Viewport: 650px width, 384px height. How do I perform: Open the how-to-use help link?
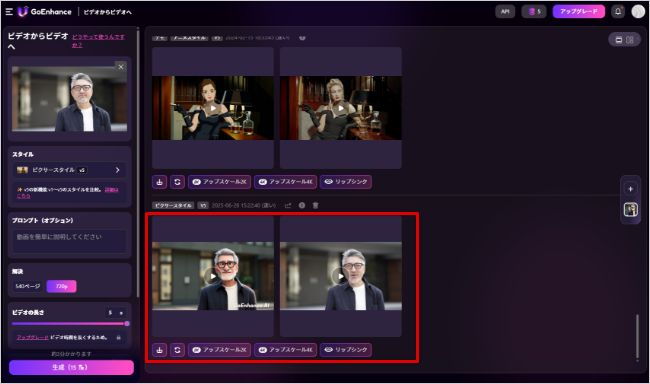(98, 41)
